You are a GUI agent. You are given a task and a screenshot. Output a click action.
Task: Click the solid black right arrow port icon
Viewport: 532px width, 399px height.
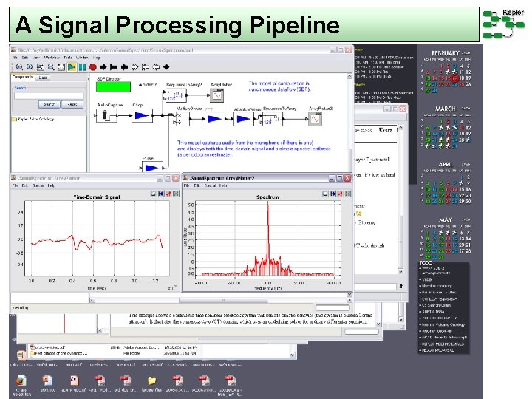(x=103, y=67)
